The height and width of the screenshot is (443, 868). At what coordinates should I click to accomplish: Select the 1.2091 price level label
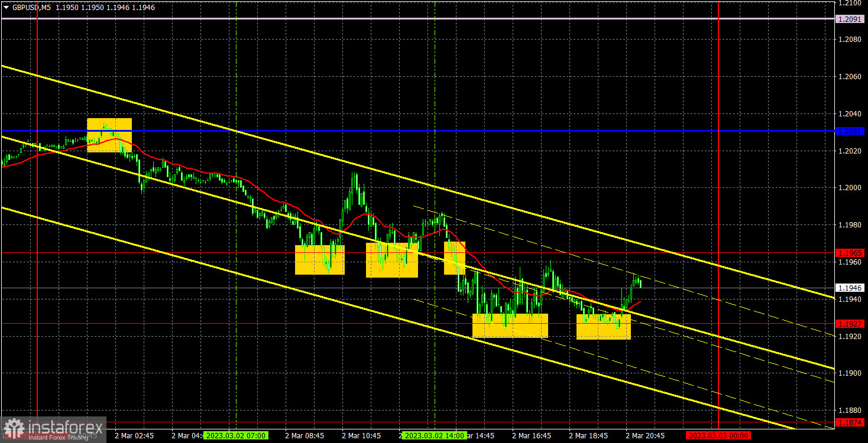click(x=851, y=19)
